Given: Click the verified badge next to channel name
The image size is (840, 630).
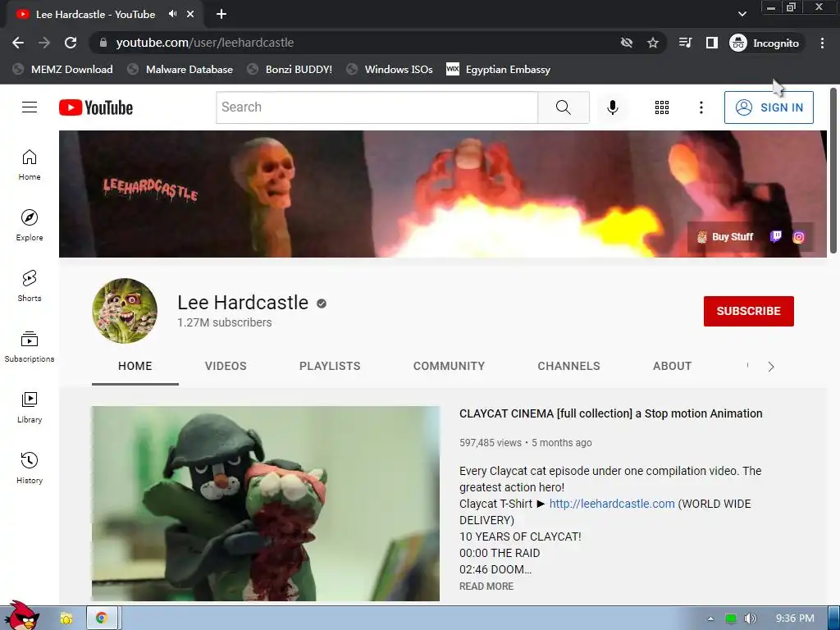Looking at the screenshot, I should coord(322,304).
